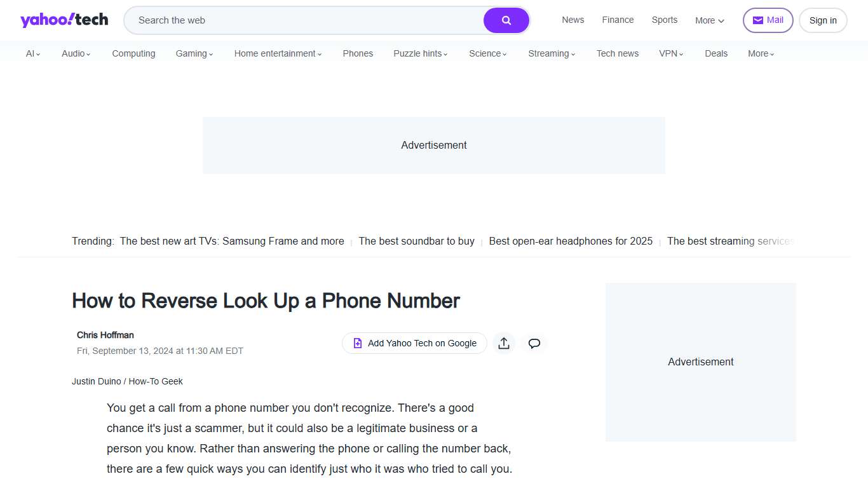Screen dimensions: 868x488
Task: Click the yahoo!tech logo
Action: tap(63, 19)
